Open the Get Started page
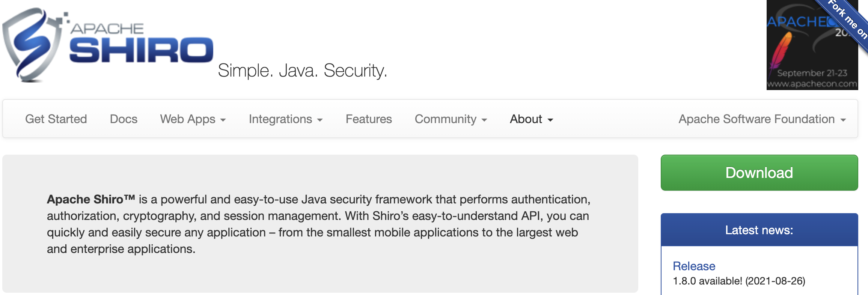This screenshot has height=295, width=868. pyautogui.click(x=56, y=119)
